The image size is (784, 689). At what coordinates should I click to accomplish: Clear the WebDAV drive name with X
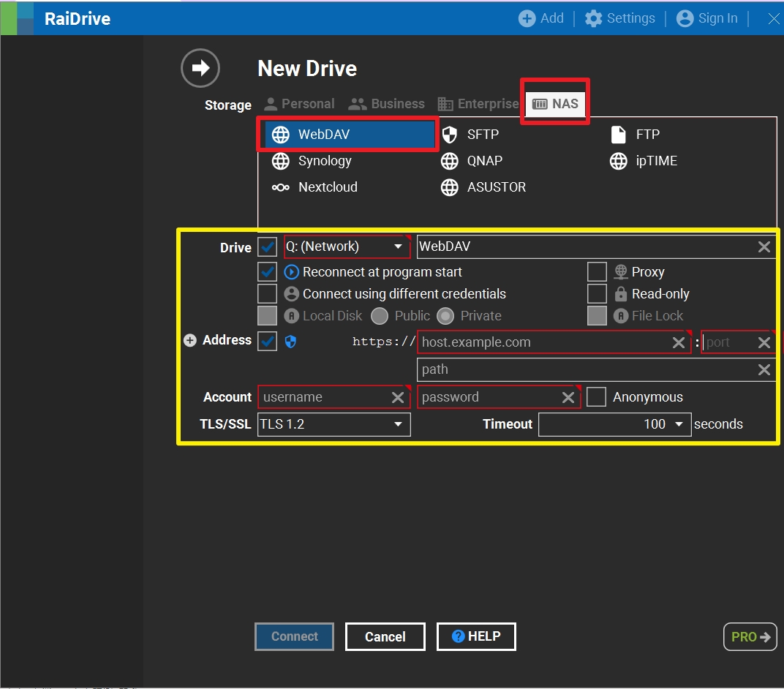(764, 247)
